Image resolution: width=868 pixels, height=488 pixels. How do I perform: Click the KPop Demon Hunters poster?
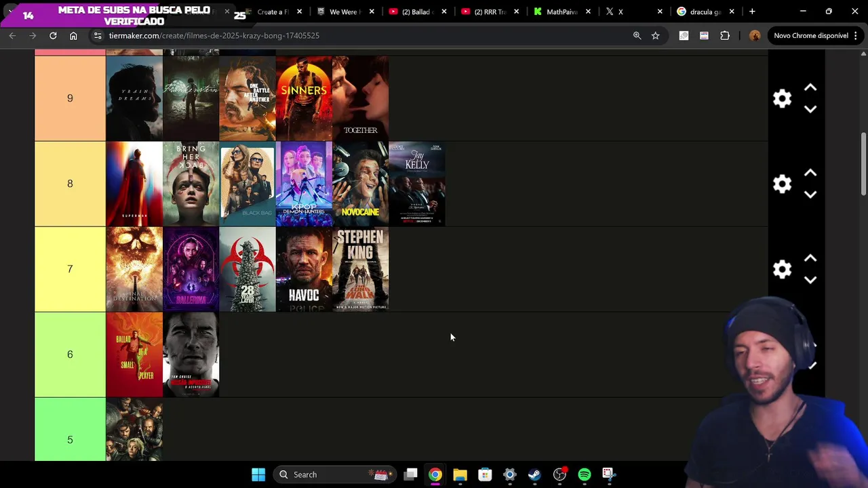coord(304,184)
